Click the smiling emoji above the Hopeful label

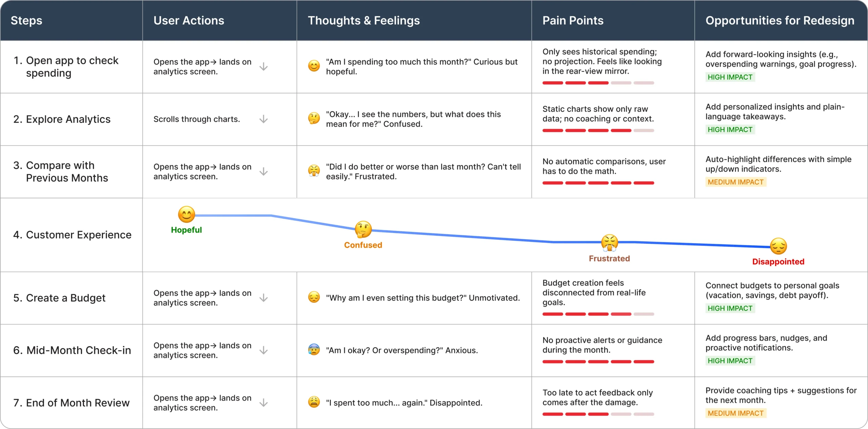point(186,214)
